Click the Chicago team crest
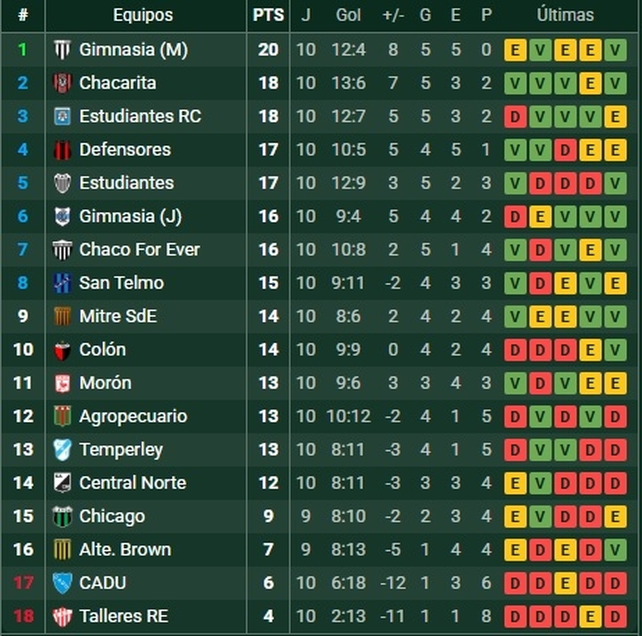This screenshot has height=636, width=642. coord(62,516)
